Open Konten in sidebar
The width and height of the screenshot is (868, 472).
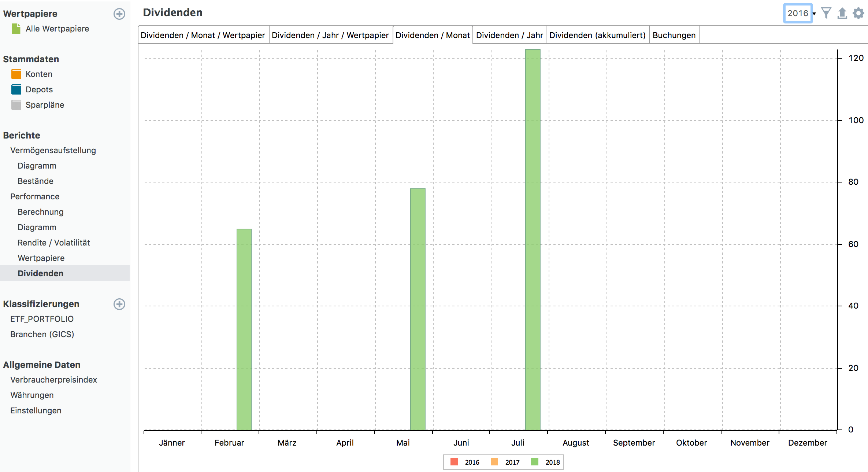pos(39,74)
